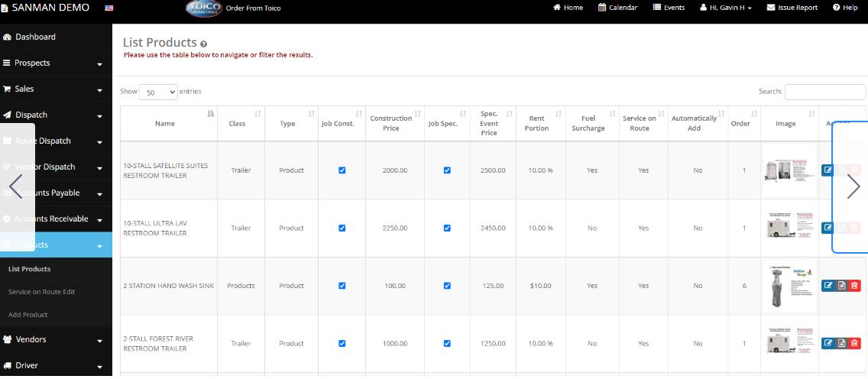This screenshot has height=379, width=868.
Task: Click edit icon for 10-Stall Satellite Suites trailer
Action: click(x=828, y=170)
